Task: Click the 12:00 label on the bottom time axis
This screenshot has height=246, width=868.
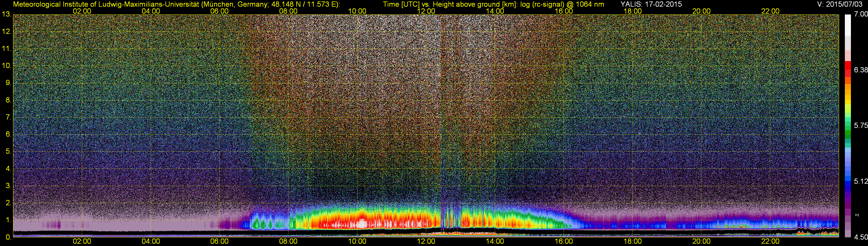Action: click(x=426, y=242)
